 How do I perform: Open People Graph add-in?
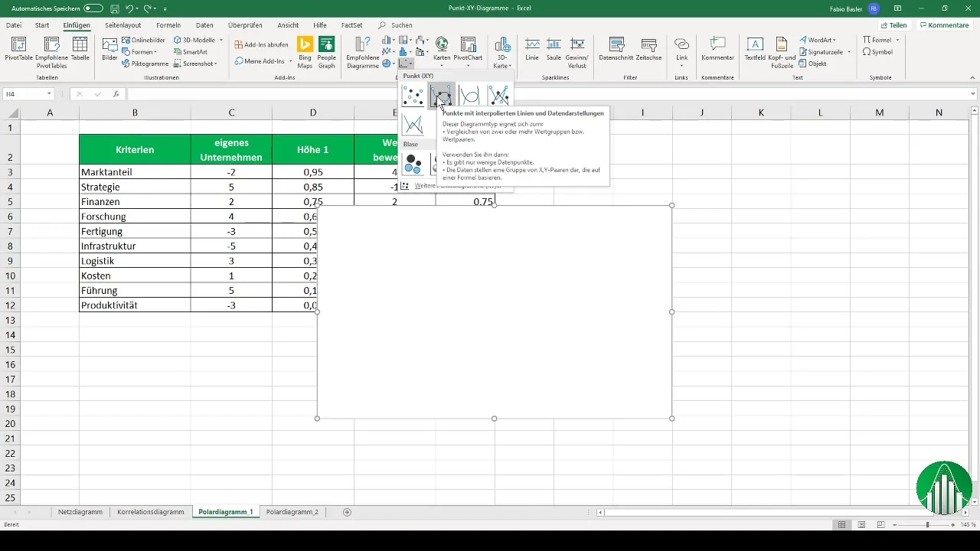327,52
